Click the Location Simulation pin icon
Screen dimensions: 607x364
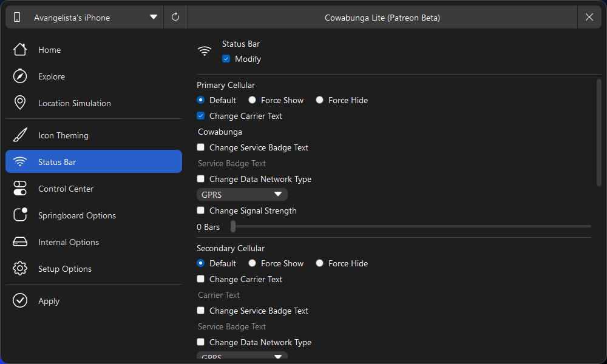[20, 103]
